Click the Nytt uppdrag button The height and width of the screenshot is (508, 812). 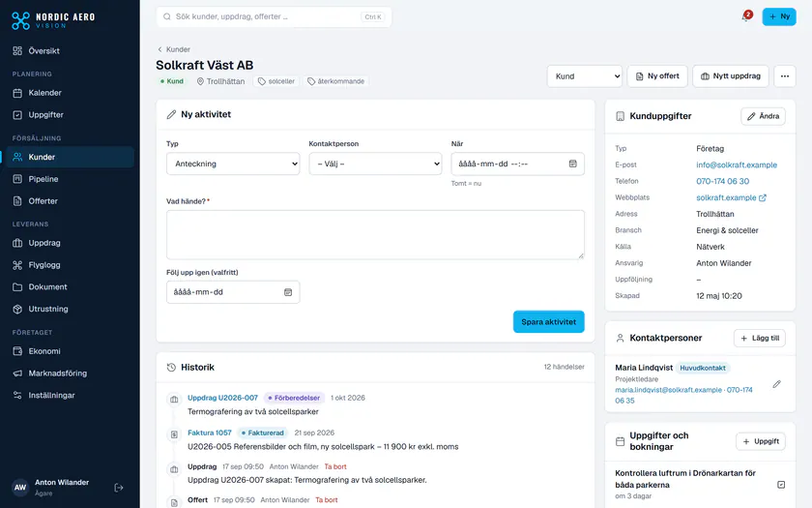click(730, 76)
